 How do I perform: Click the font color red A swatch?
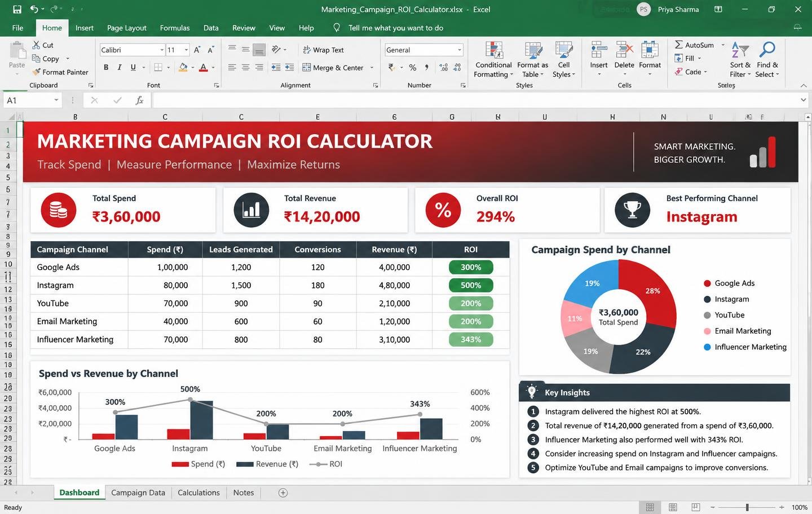(204, 68)
